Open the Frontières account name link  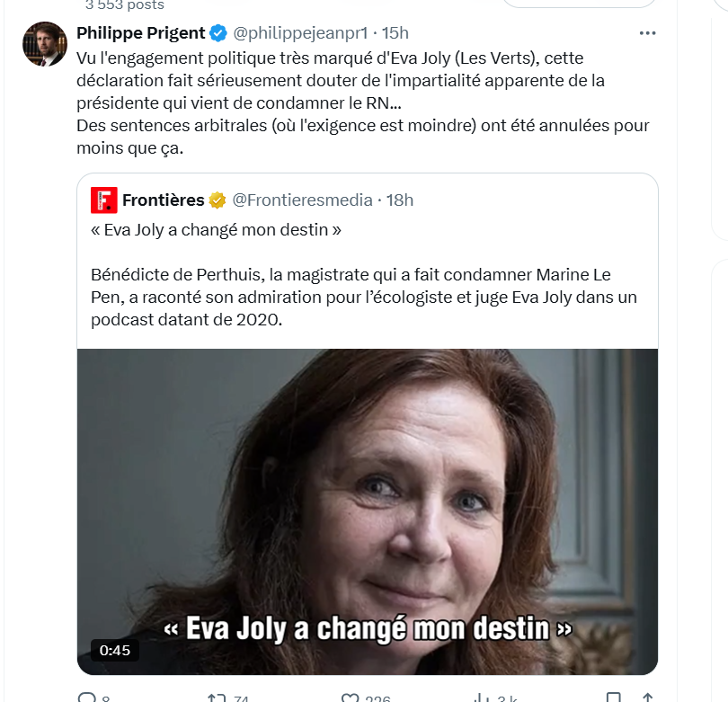click(x=164, y=200)
